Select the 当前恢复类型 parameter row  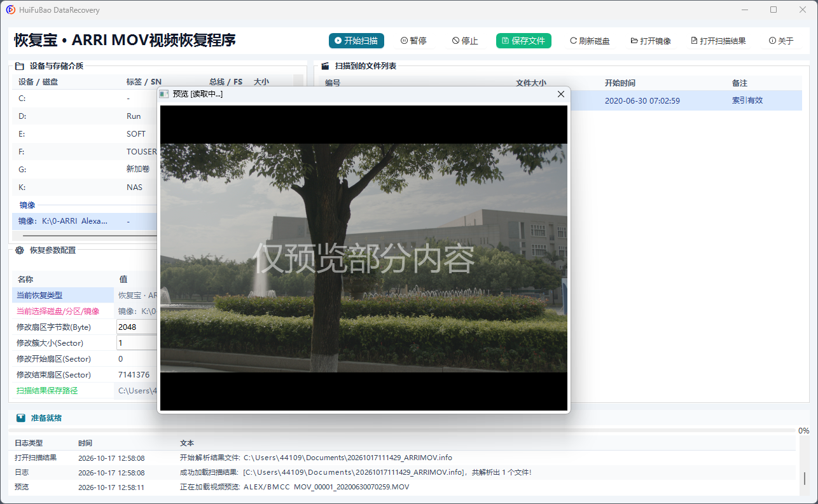[85, 296]
